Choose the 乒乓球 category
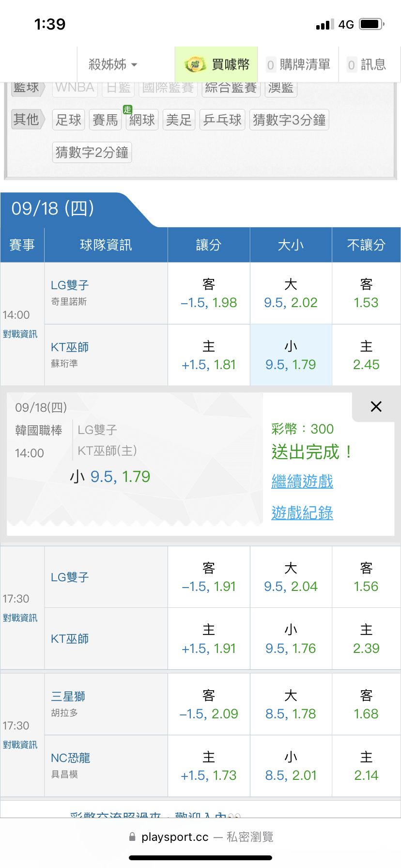The image size is (401, 868). coord(222,120)
